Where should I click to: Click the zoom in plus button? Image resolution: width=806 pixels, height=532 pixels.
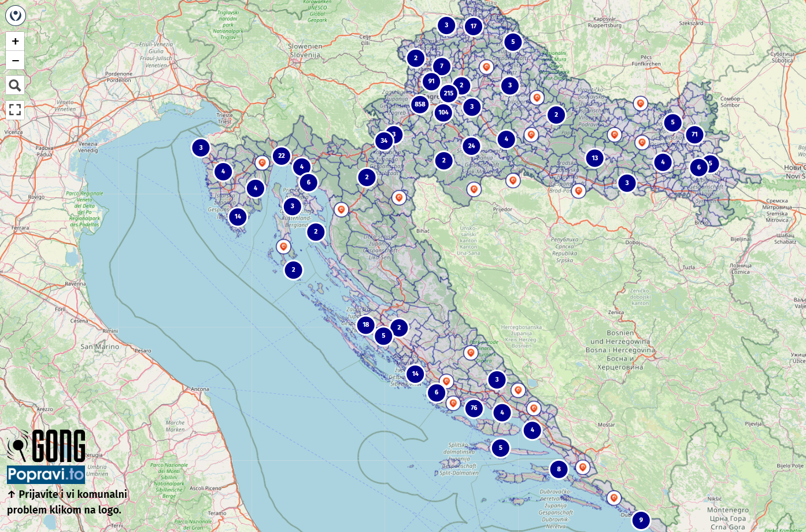pos(15,41)
